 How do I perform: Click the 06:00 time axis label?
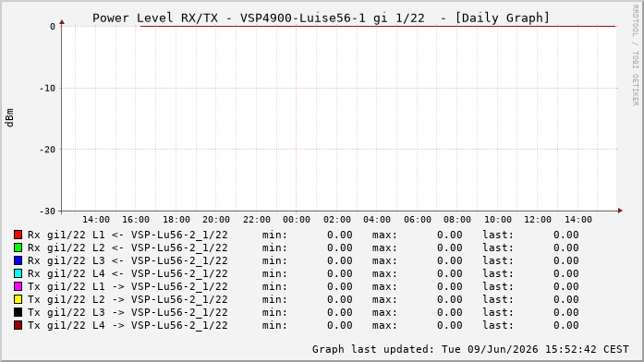click(x=418, y=220)
